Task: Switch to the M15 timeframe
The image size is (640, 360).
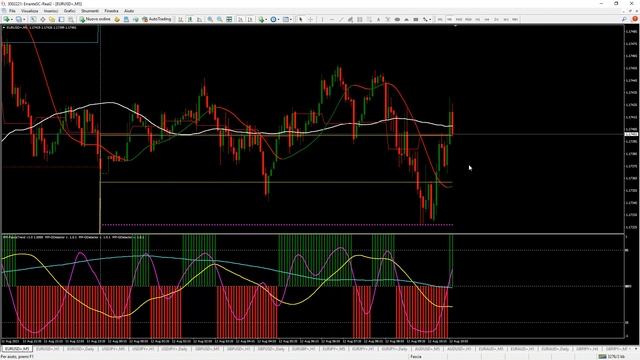Action: (x=459, y=19)
